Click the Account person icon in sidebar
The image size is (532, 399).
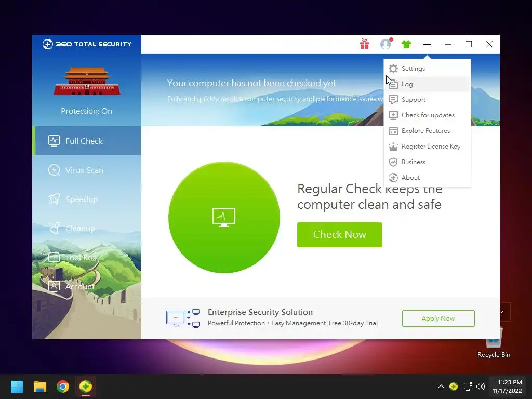pos(54,287)
